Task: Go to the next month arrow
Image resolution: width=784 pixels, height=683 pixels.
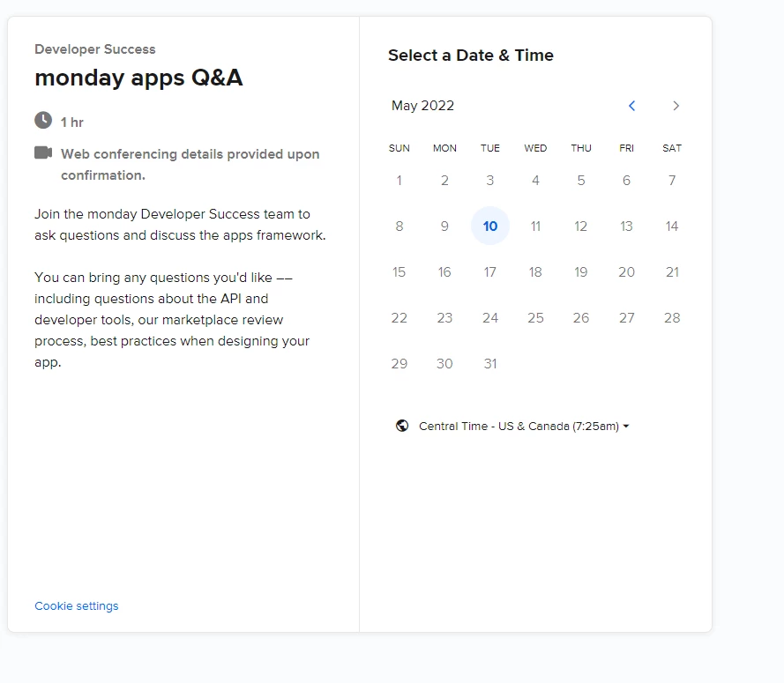Action: coord(676,106)
